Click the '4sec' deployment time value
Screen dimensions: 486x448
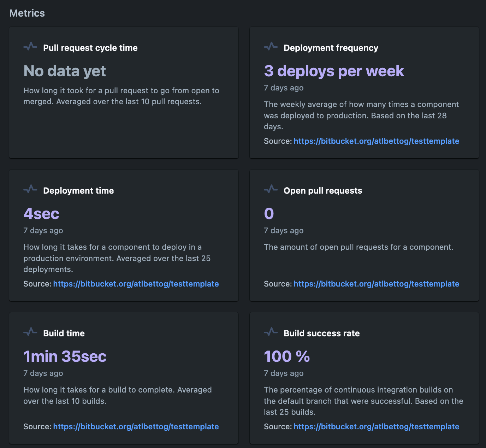coord(41,214)
